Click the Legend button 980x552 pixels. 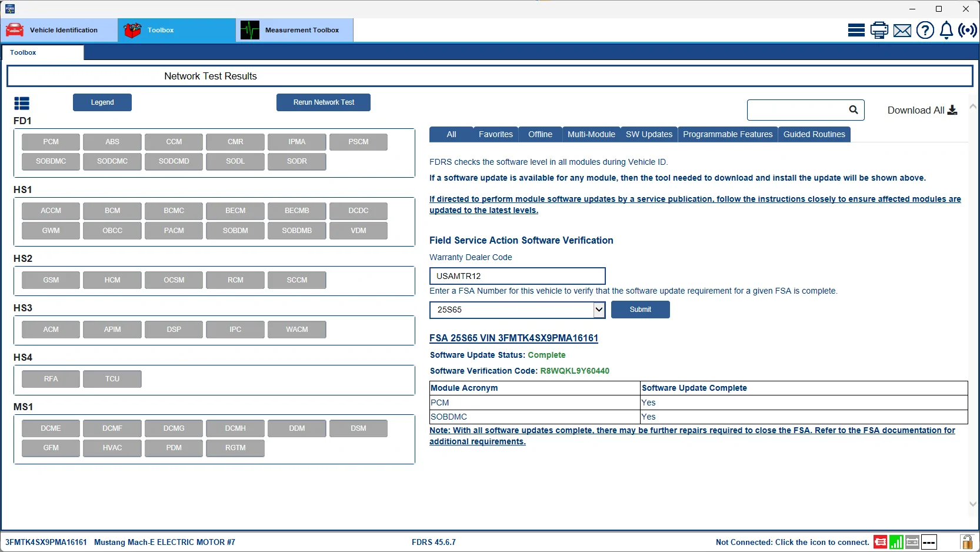click(102, 102)
